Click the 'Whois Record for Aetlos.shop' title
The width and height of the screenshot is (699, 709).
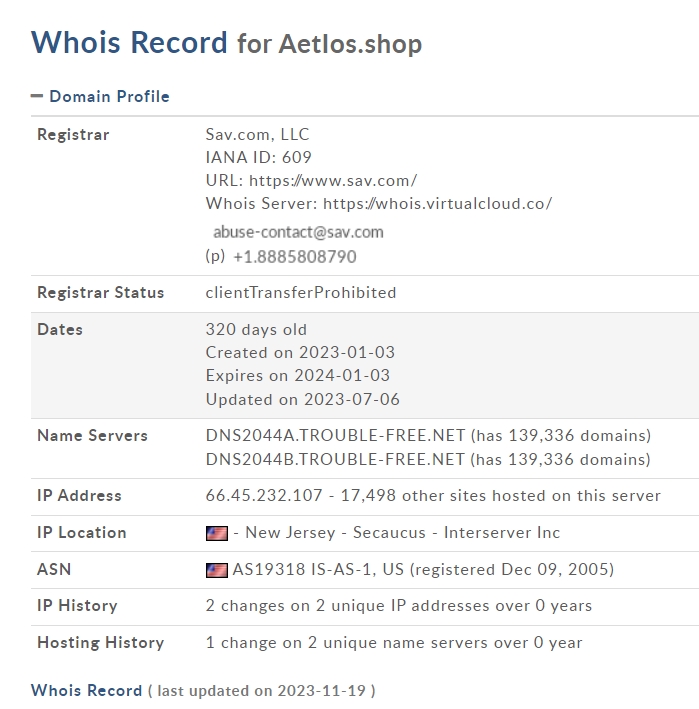[227, 43]
